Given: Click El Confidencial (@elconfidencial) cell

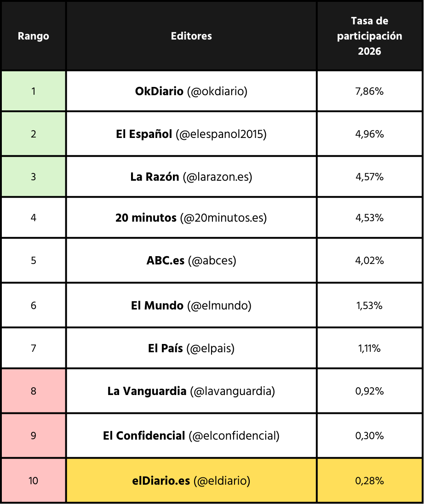Looking at the screenshot, I should click(191, 435).
